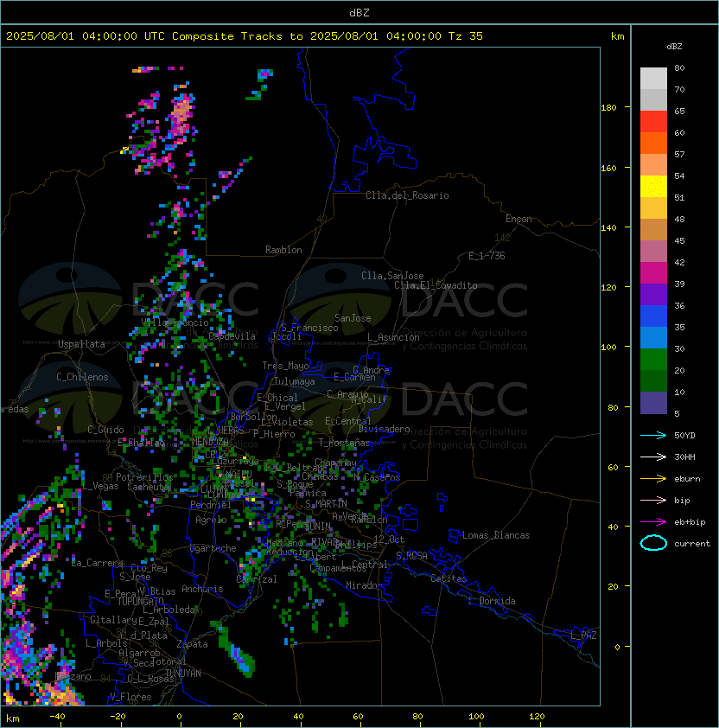Viewport: 719px width, 728px height.
Task: Click the 'TUNUYAN' map label
Action: tap(183, 674)
